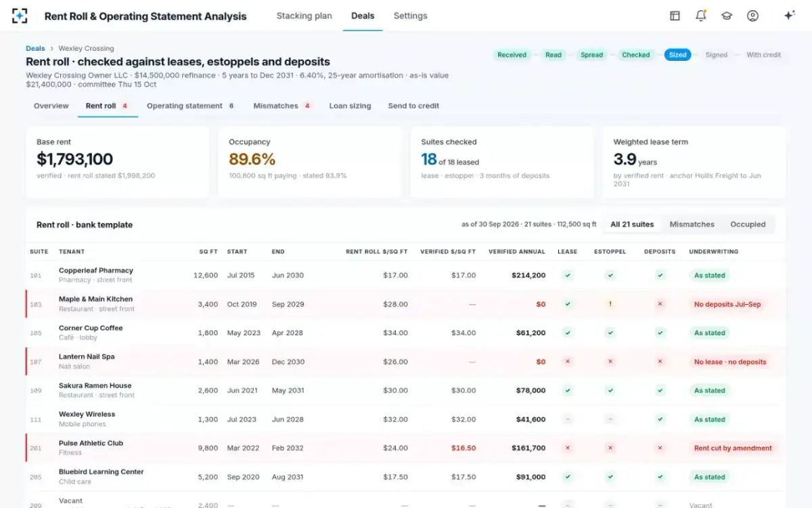Click estoppel check icon for Copperleaf Pharmacy
812x508 pixels.
(x=610, y=276)
